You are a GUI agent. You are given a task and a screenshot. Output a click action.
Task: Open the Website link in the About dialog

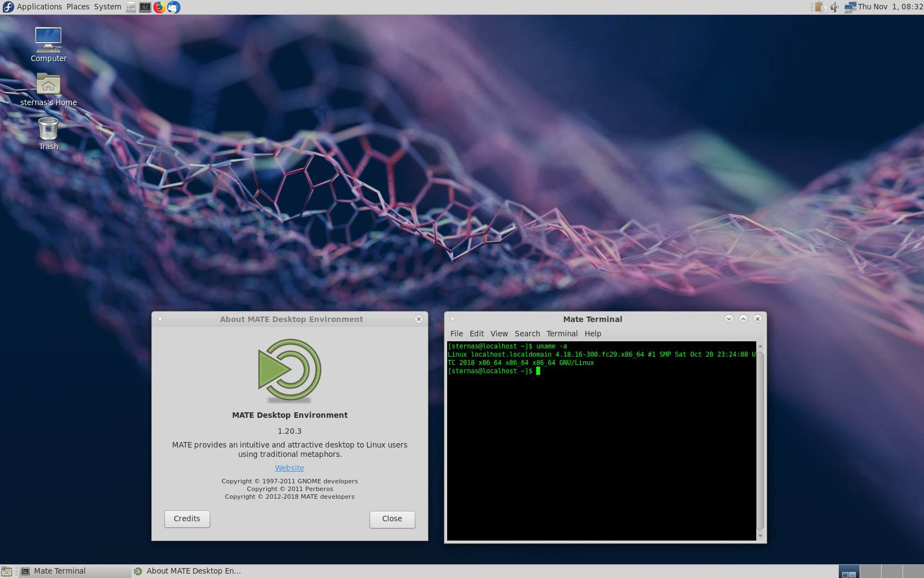289,468
